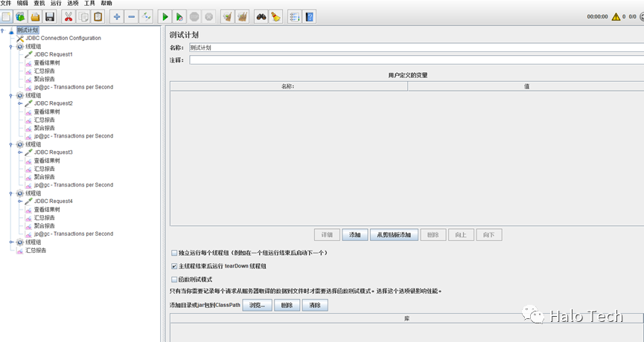Click the Open file folder icon
Viewport: 644px width, 342px height.
[x=35, y=17]
